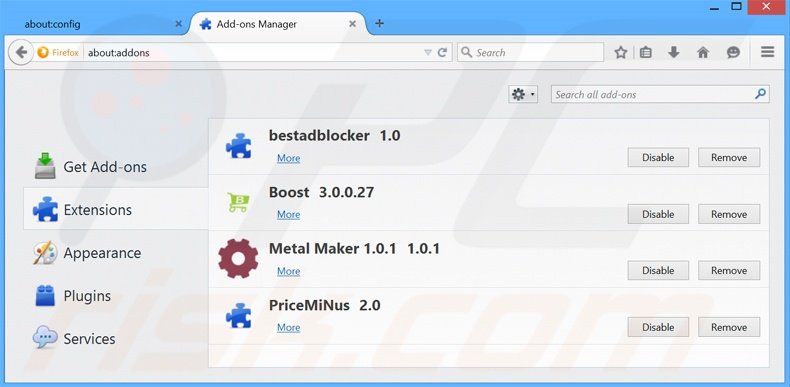Screen dimensions: 790x387
Task: Select the Boost 3.0.0.27 title text
Action: [321, 192]
